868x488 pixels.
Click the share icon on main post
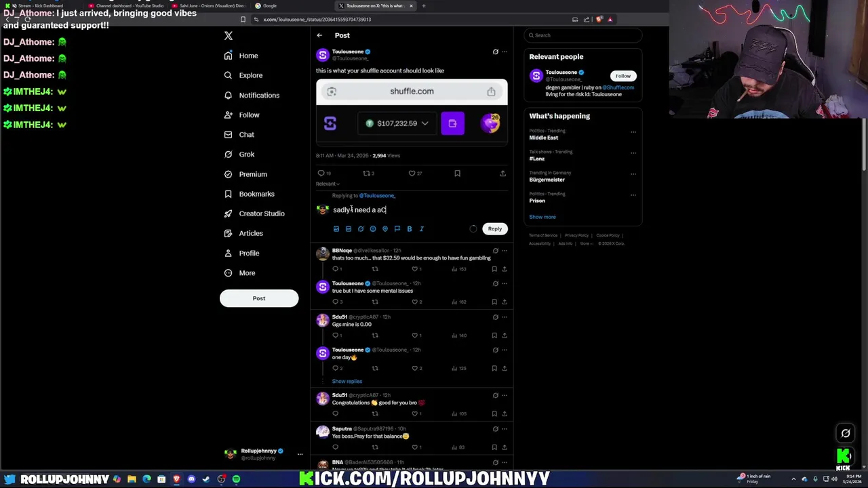[502, 174]
